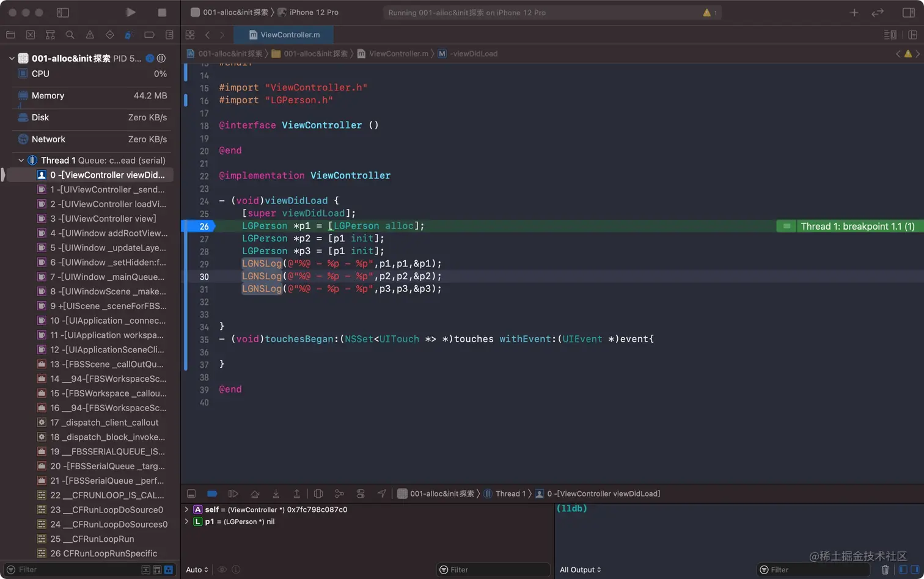This screenshot has height=579, width=924.
Task: Expand the self variable
Action: point(186,509)
